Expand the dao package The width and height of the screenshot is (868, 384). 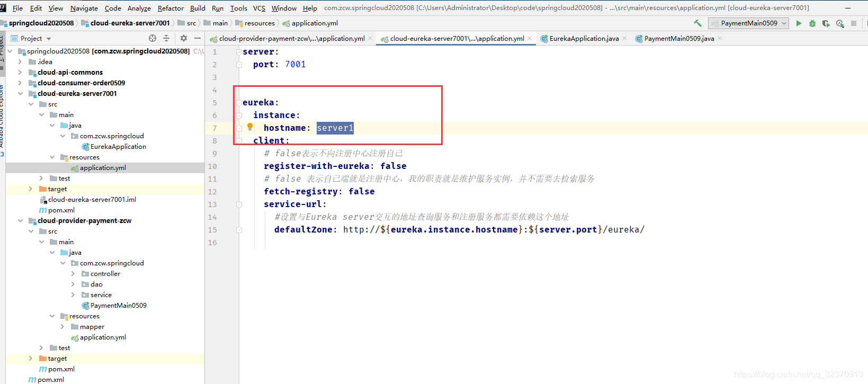73,284
